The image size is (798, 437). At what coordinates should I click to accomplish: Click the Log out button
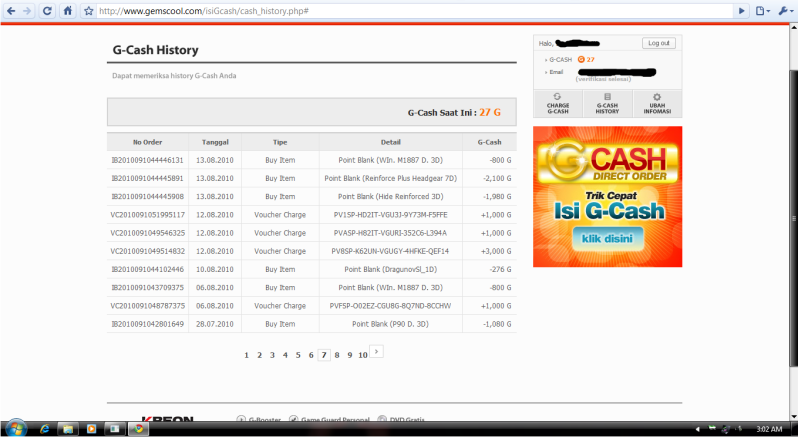tap(659, 43)
